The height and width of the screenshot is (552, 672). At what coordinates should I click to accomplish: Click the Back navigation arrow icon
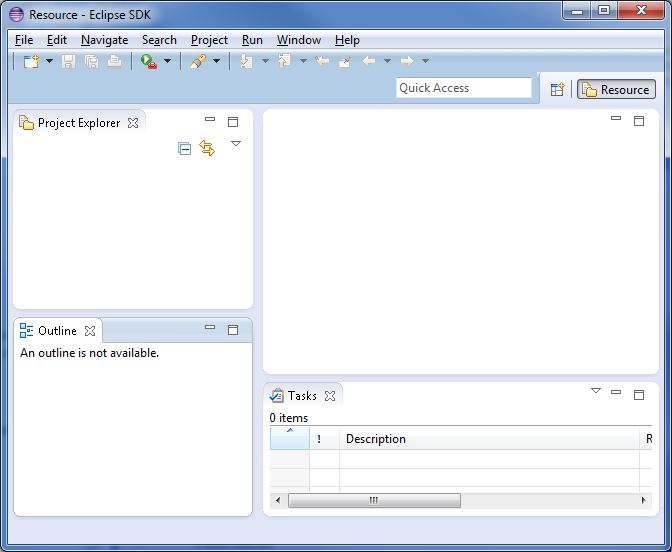coord(369,61)
